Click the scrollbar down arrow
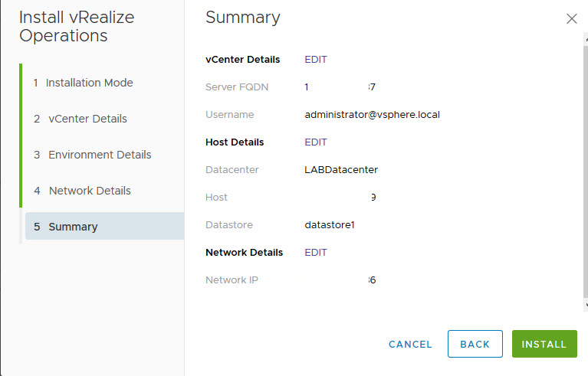The image size is (588, 376). click(x=584, y=306)
